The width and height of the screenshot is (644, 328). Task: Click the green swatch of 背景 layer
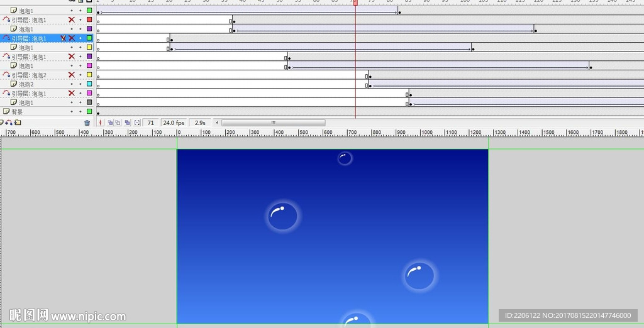tap(89, 111)
